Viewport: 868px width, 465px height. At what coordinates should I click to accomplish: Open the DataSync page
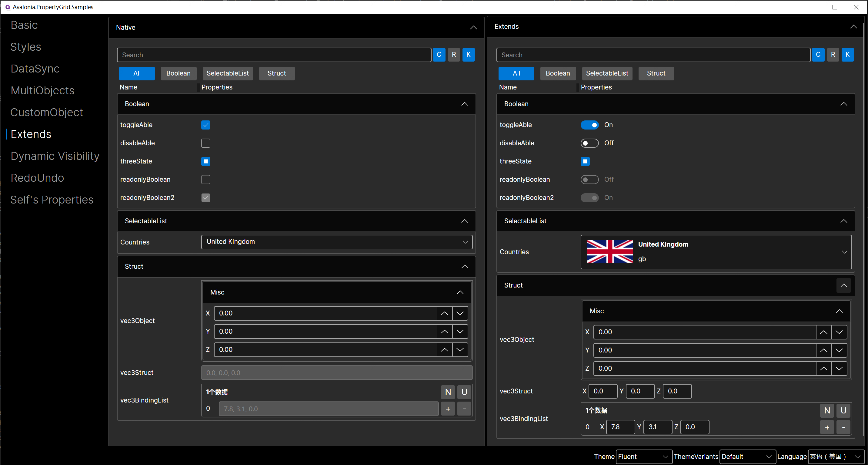click(x=35, y=69)
